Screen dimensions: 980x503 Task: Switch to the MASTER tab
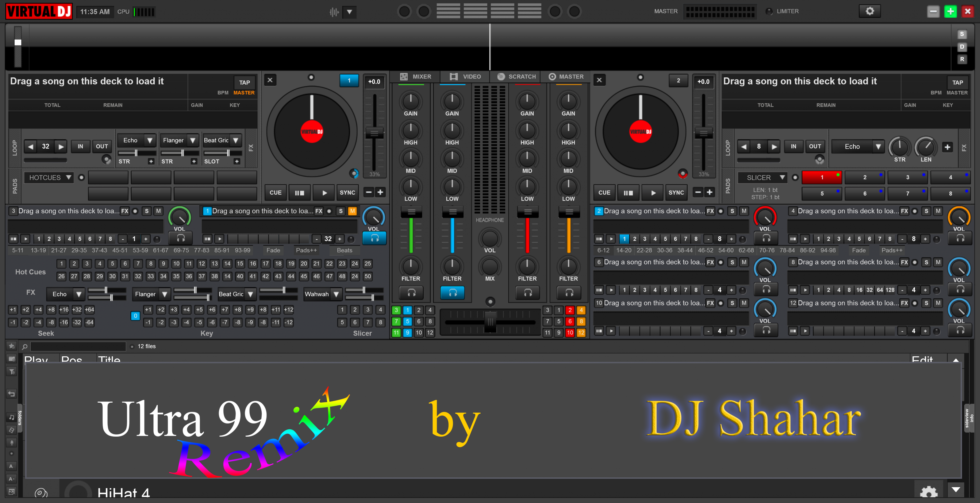(566, 77)
